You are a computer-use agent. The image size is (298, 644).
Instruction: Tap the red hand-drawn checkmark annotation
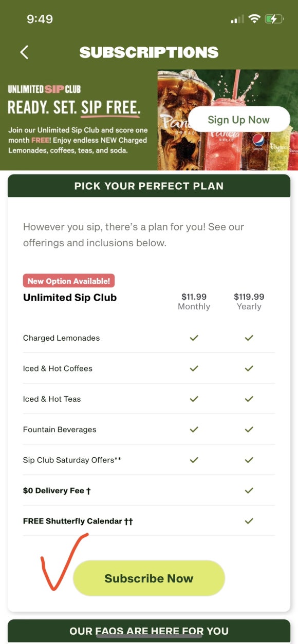(x=63, y=561)
